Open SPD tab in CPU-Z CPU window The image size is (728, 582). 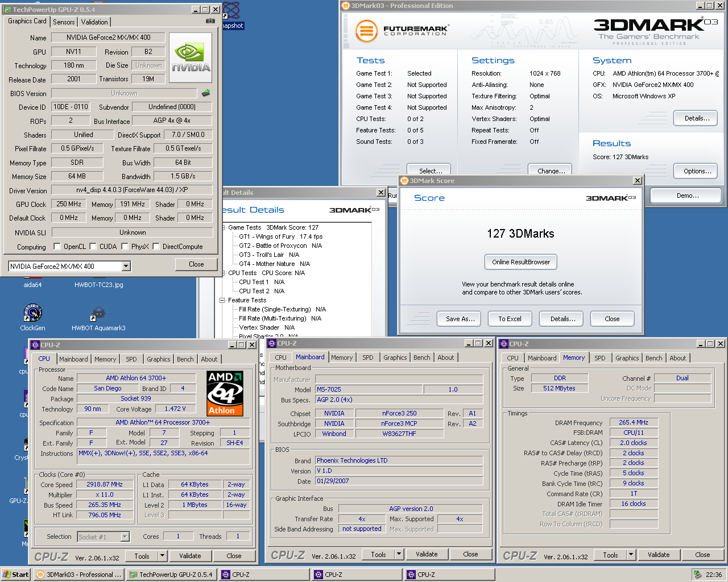131,359
